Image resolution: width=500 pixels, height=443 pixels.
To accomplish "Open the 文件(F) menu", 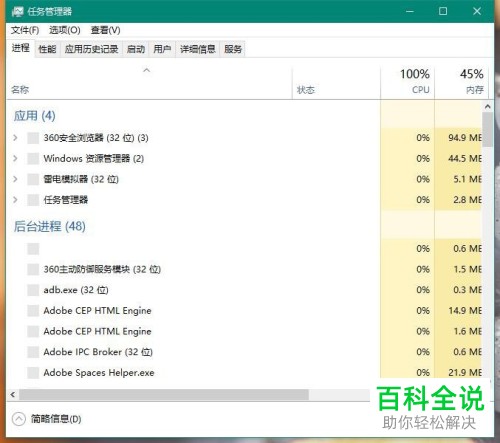I will point(25,30).
